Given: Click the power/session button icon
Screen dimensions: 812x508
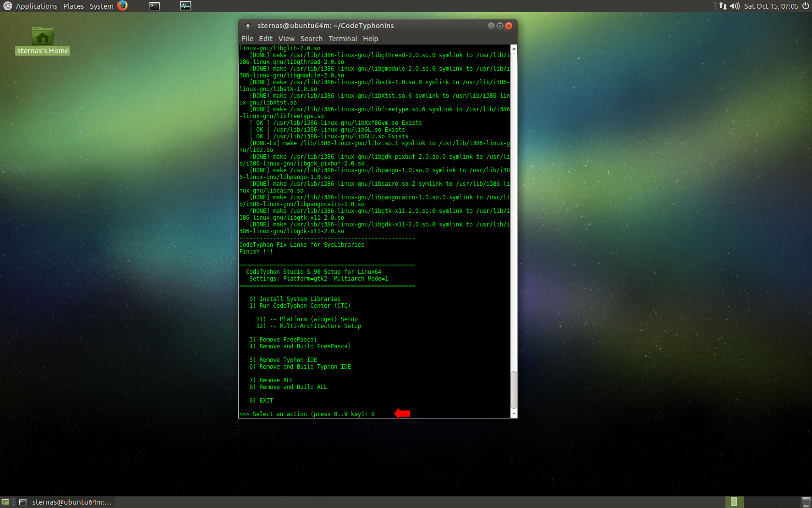Looking at the screenshot, I should point(806,6).
